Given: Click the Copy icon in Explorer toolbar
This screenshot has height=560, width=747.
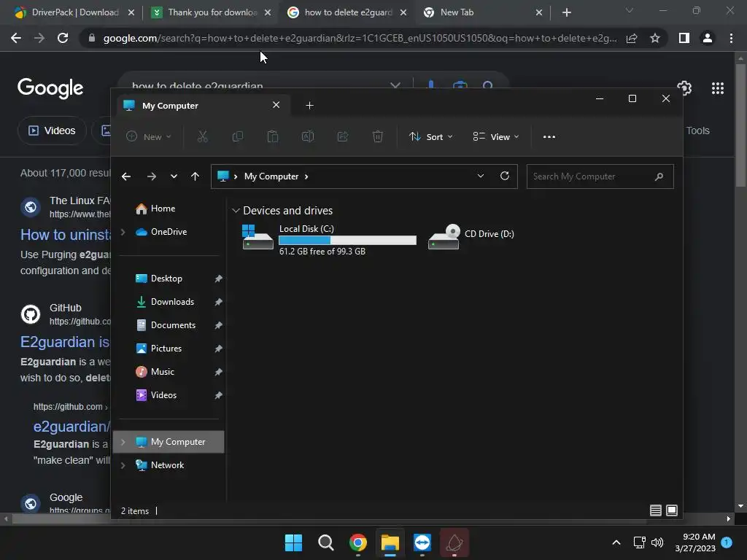Looking at the screenshot, I should [x=237, y=136].
